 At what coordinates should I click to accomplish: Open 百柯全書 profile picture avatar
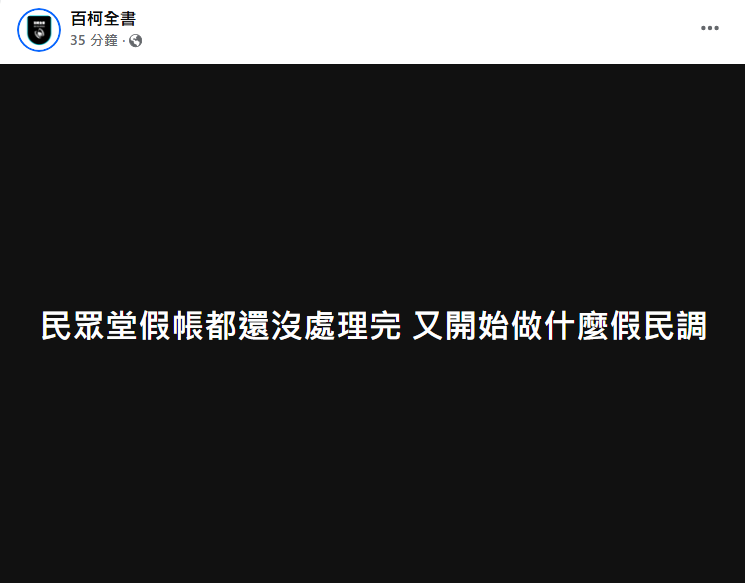39,29
